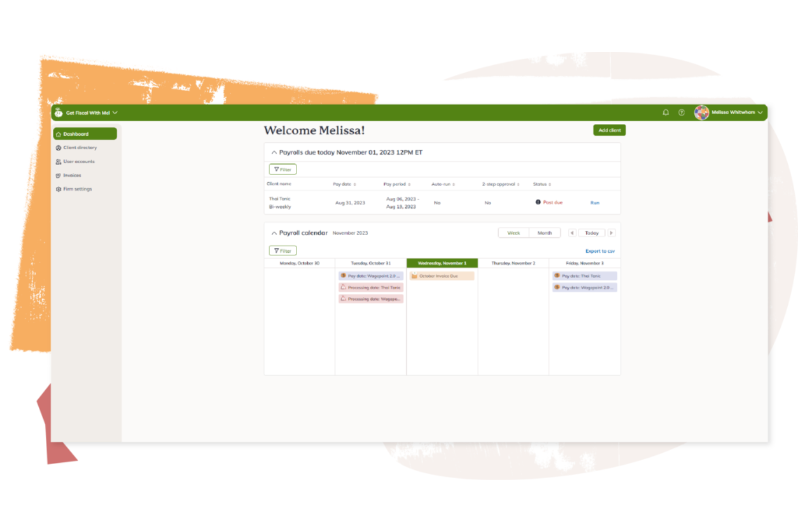Switch calendar to Week view

pos(513,232)
